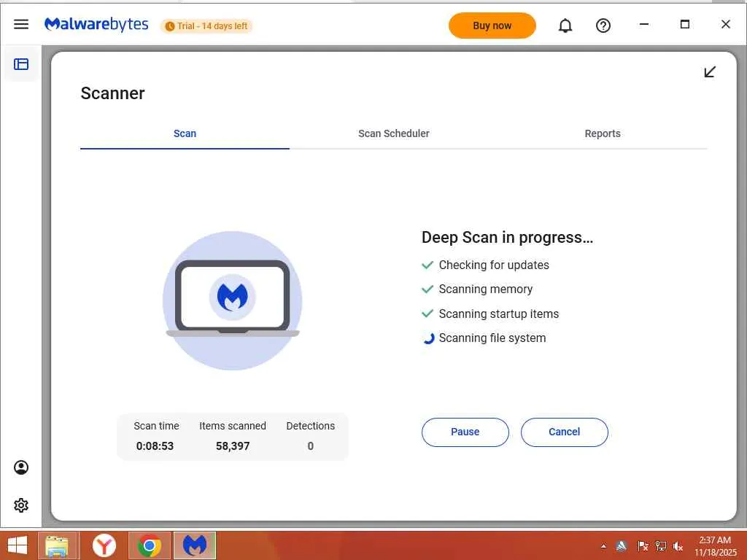Click the Malwarebytes taskbar icon

(x=194, y=545)
